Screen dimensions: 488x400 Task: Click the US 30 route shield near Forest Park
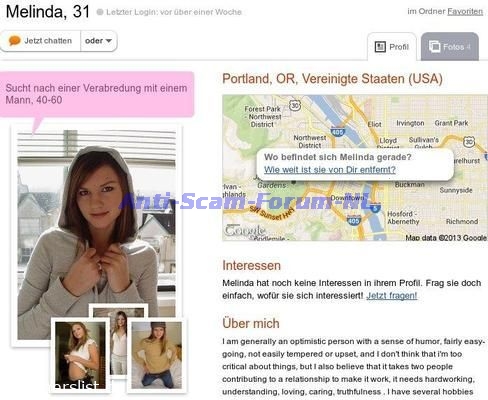click(x=295, y=105)
